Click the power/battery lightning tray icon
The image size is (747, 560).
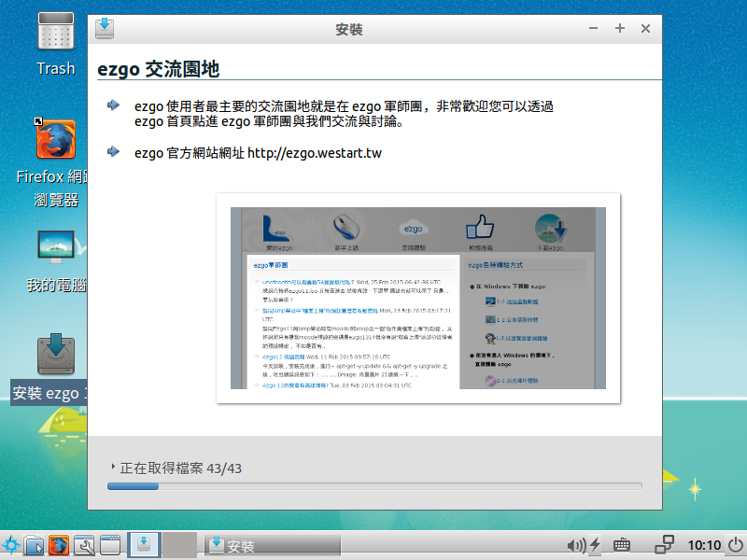pos(595,546)
